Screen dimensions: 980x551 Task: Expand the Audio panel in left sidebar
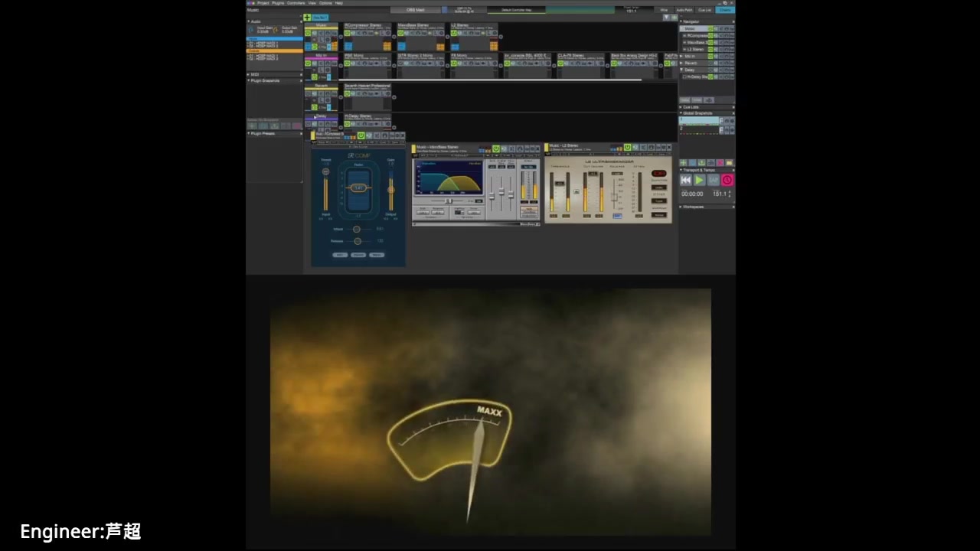coord(248,21)
